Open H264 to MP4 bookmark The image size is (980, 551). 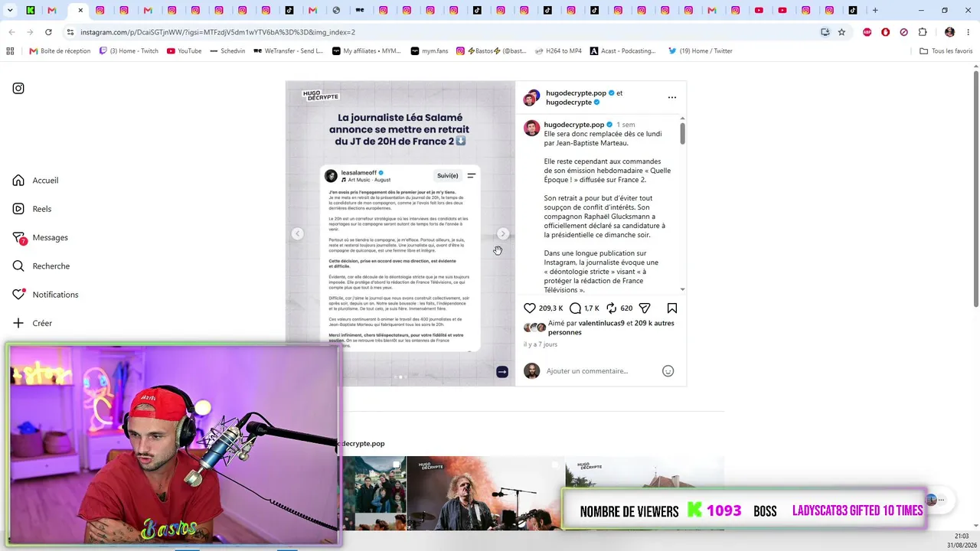pos(558,51)
